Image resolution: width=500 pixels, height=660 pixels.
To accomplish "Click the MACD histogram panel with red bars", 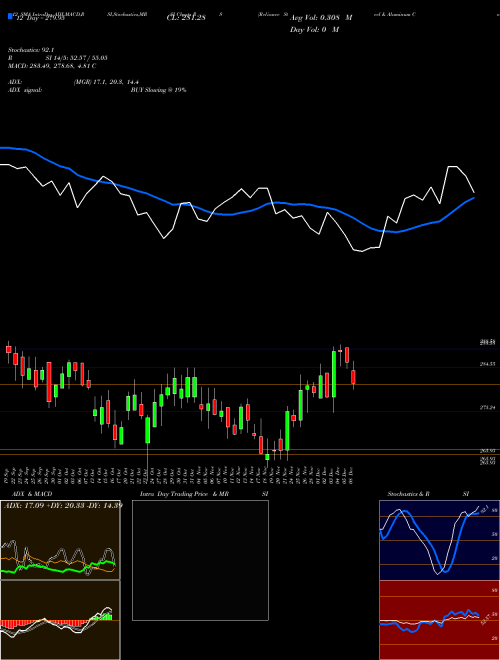I will pos(60,620).
